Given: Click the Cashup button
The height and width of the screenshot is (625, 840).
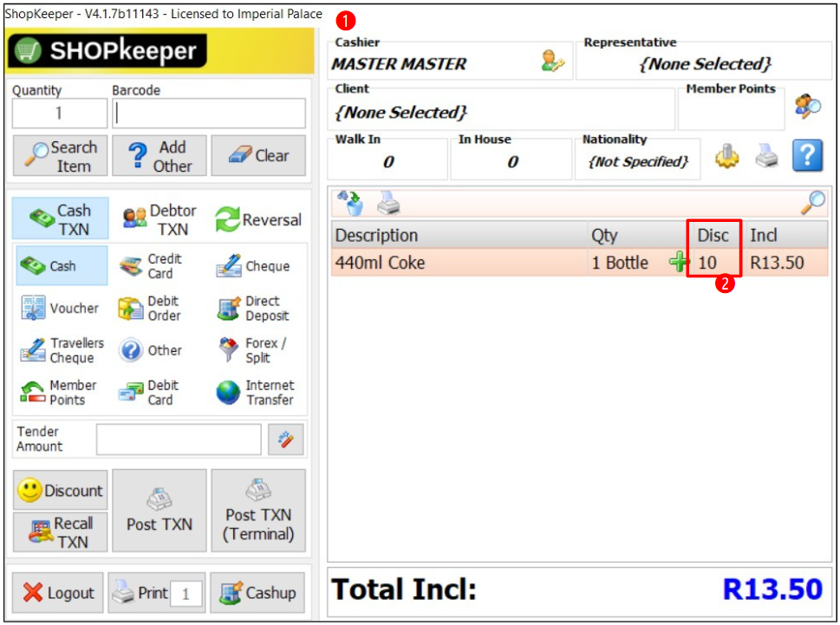Looking at the screenshot, I should coord(257,592).
